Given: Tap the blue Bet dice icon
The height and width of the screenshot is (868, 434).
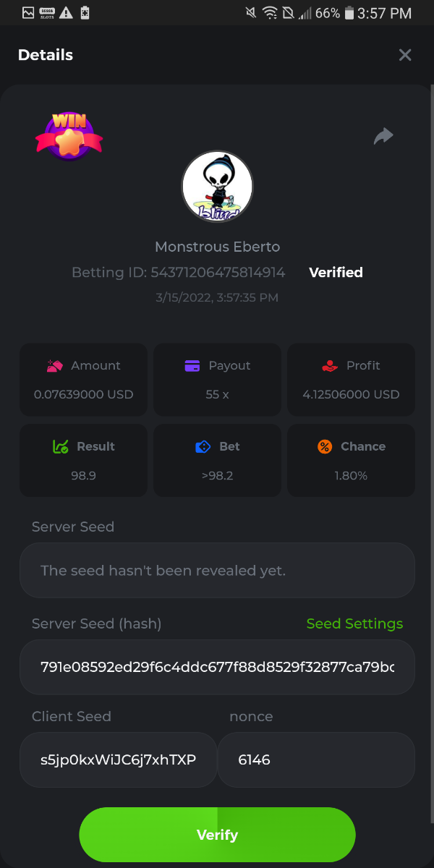Looking at the screenshot, I should [203, 447].
